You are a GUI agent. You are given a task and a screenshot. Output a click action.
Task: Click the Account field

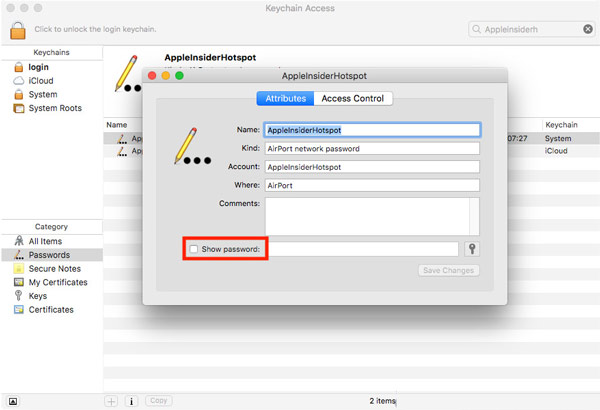pyautogui.click(x=372, y=167)
